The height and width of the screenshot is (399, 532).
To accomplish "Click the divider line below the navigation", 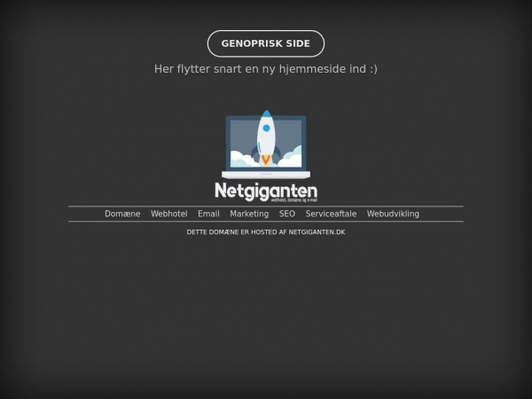I will 265,222.
